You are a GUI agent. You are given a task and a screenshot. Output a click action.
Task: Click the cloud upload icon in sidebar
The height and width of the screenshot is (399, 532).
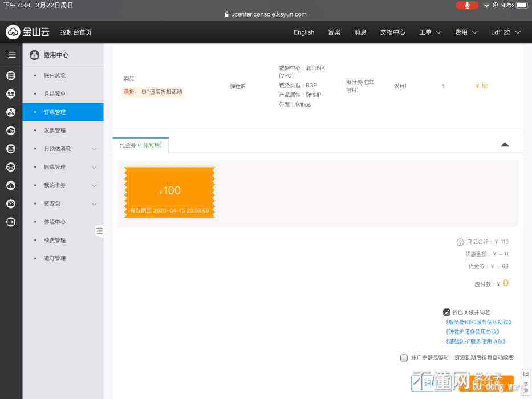(11, 185)
